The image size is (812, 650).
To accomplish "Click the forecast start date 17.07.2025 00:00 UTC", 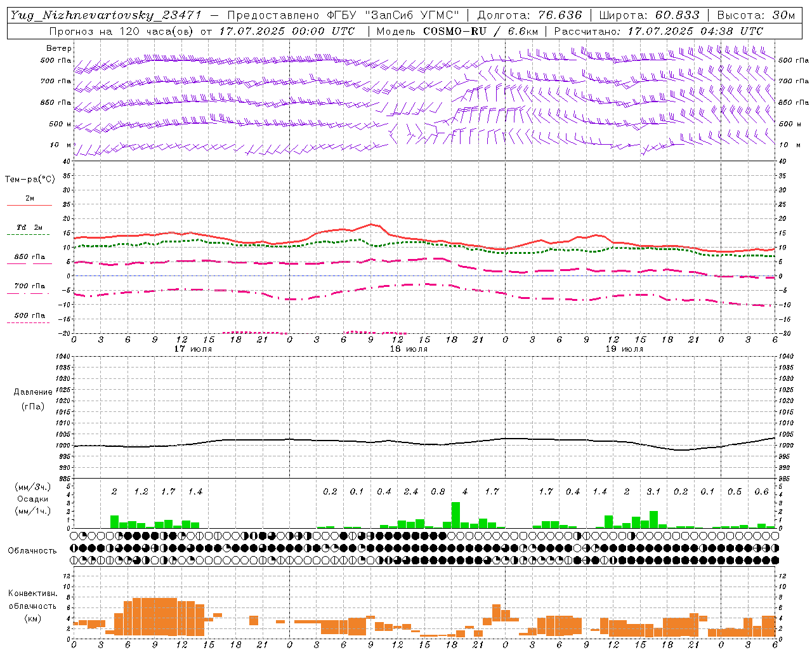I will [x=287, y=31].
